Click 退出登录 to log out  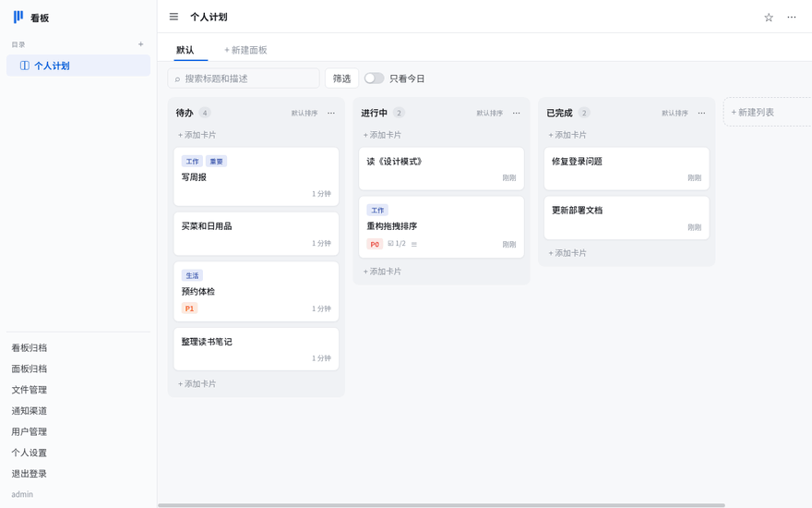[x=30, y=473]
